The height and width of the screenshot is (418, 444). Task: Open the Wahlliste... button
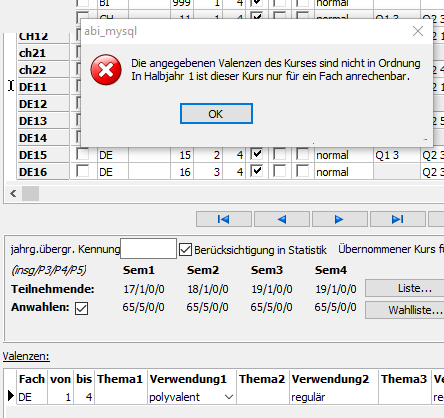[415, 310]
